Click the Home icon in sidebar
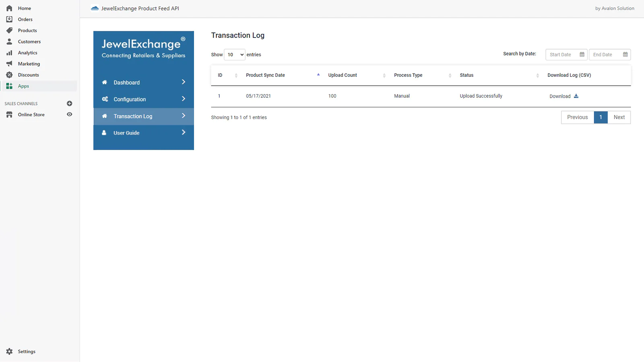 click(9, 8)
